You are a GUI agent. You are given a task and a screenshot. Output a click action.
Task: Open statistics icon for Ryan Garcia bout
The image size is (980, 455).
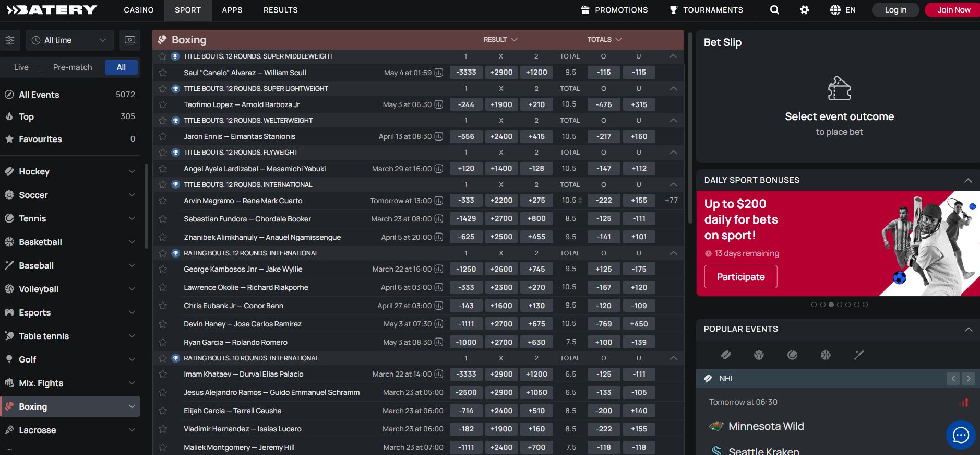pyautogui.click(x=439, y=342)
